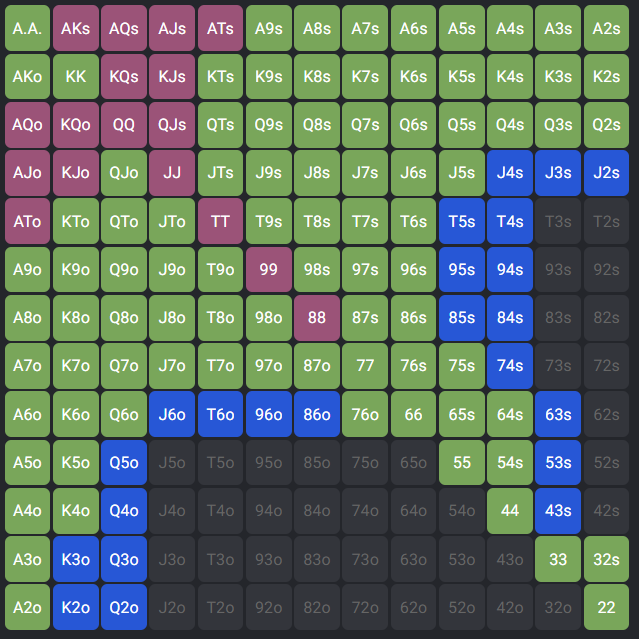
Task: Select the purple 88 cell
Action: [317, 318]
